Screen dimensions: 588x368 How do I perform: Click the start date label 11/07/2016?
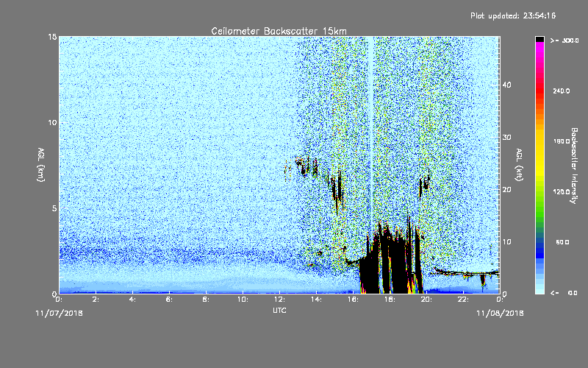click(60, 314)
